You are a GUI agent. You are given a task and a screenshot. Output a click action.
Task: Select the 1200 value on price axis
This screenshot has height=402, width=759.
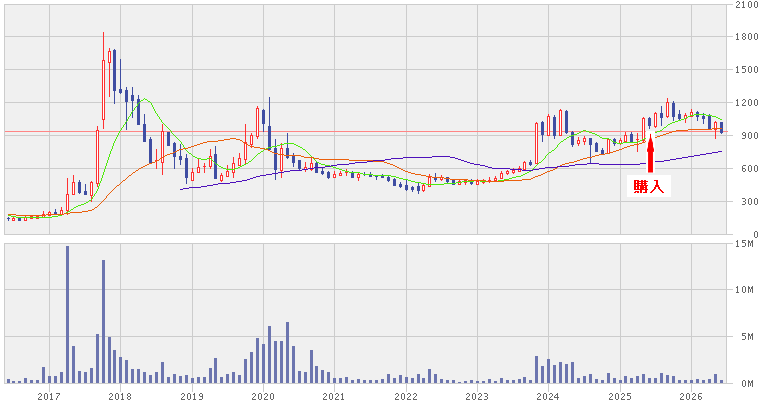(746, 103)
